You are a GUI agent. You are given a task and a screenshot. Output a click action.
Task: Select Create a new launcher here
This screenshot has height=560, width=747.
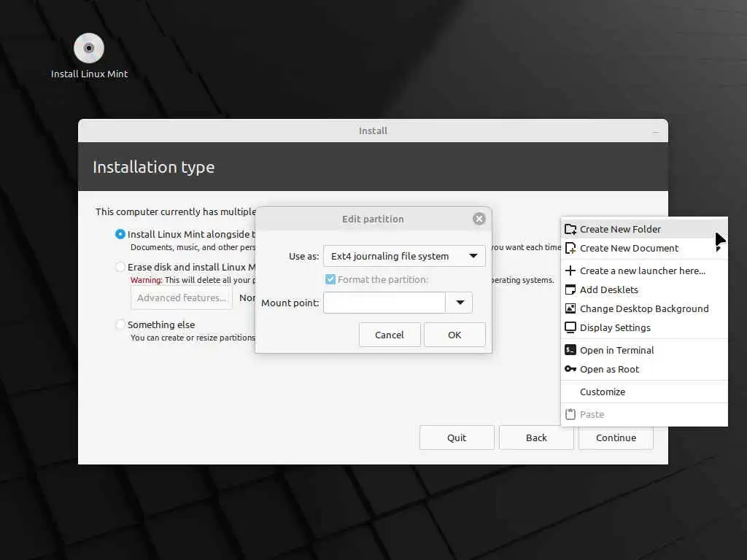644,271
